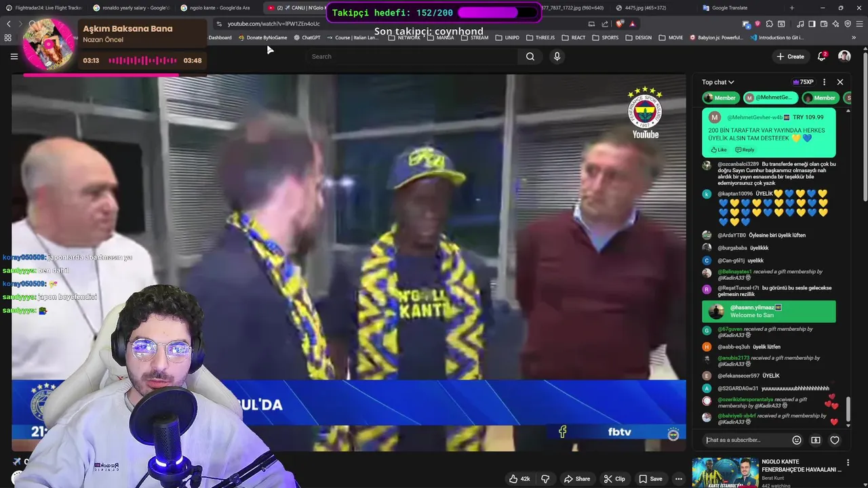The width and height of the screenshot is (868, 488).
Task: Activate voice search microphone
Action: 557,56
